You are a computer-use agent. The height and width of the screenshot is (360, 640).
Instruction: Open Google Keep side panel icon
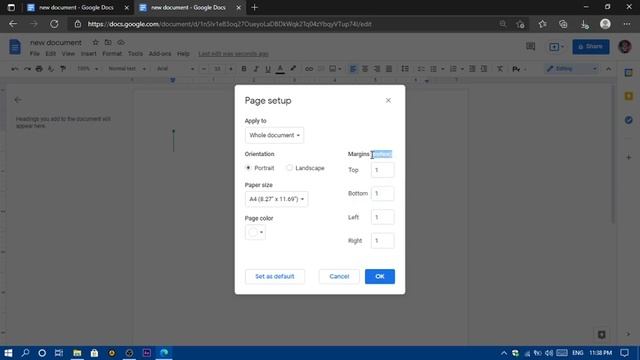[629, 96]
